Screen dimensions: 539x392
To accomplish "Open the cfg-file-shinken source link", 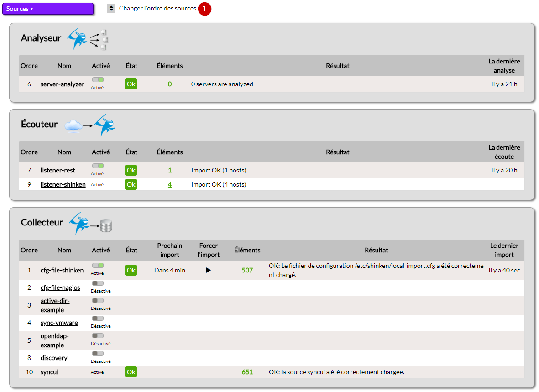I will pos(62,270).
